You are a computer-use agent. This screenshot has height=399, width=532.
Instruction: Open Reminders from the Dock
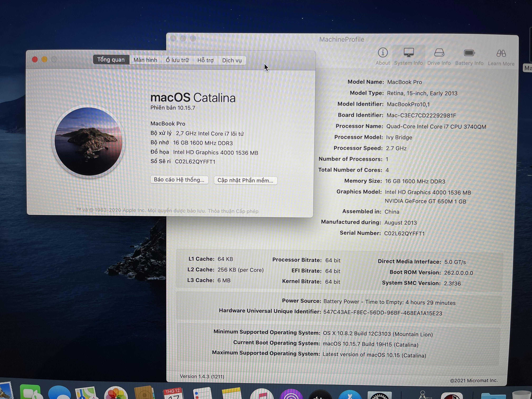click(x=203, y=393)
